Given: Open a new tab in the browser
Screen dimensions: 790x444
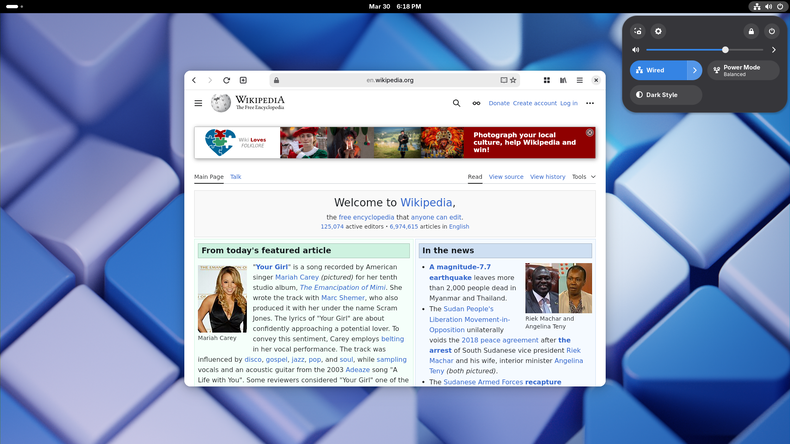Looking at the screenshot, I should pyautogui.click(x=243, y=80).
